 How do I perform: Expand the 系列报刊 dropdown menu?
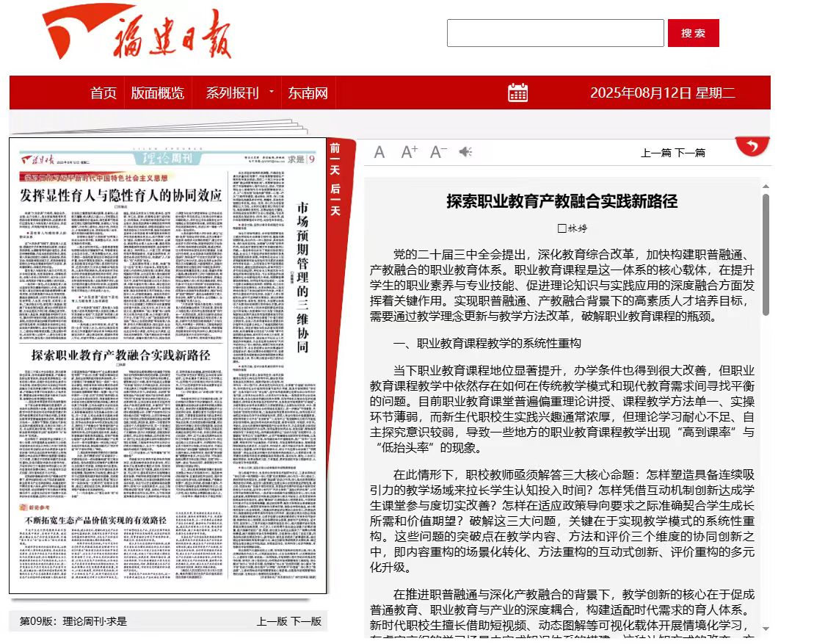tap(239, 93)
